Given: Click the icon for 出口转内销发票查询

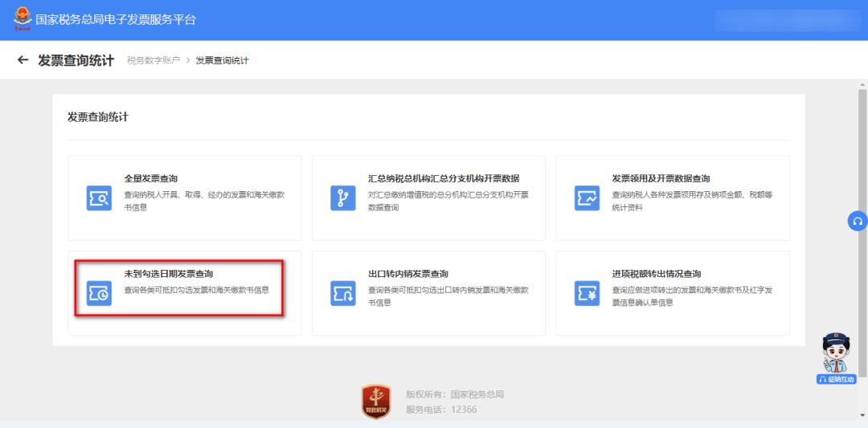Looking at the screenshot, I should [x=343, y=293].
